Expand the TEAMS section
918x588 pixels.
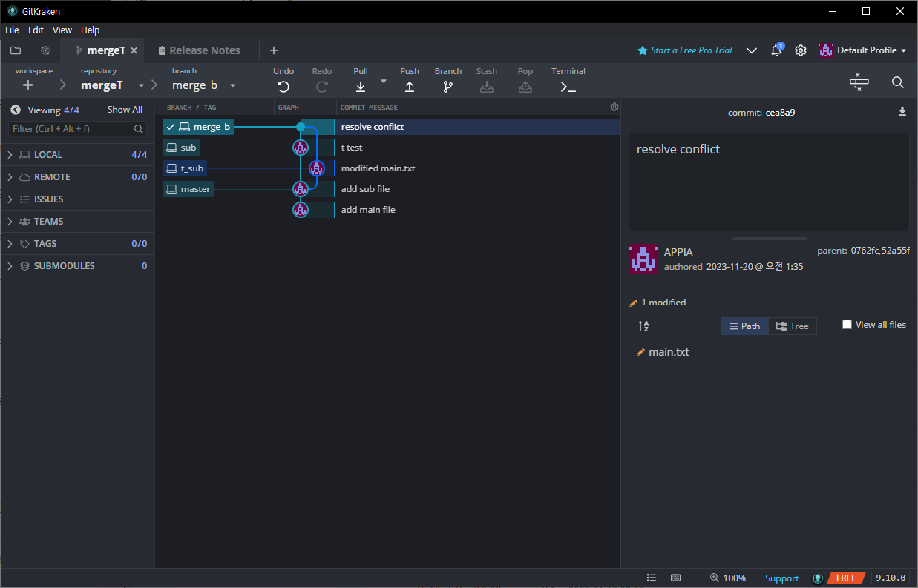pos(77,222)
